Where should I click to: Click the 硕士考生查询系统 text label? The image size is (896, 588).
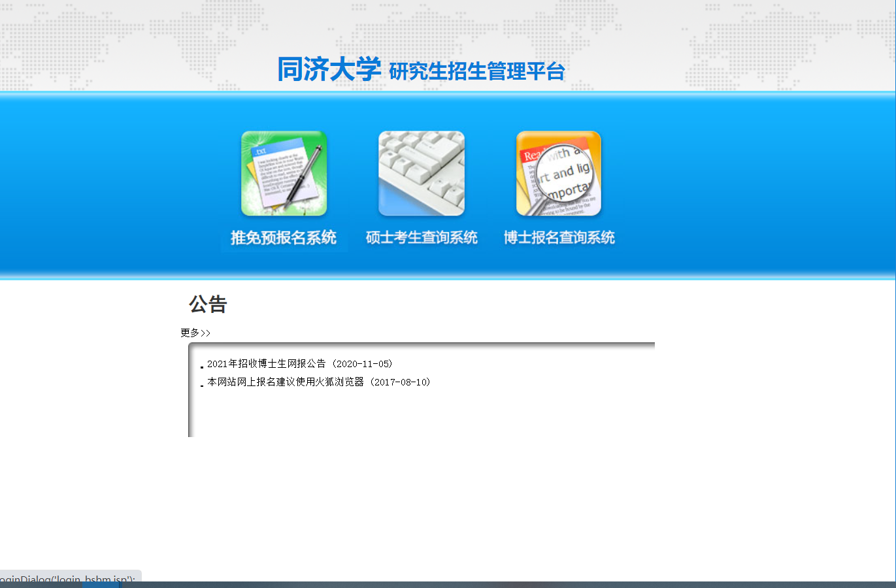point(422,238)
